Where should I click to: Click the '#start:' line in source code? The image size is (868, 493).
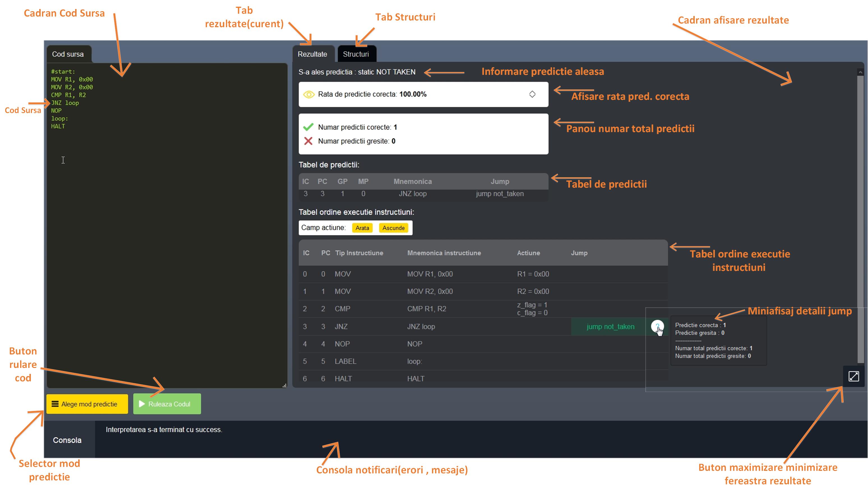(x=63, y=72)
